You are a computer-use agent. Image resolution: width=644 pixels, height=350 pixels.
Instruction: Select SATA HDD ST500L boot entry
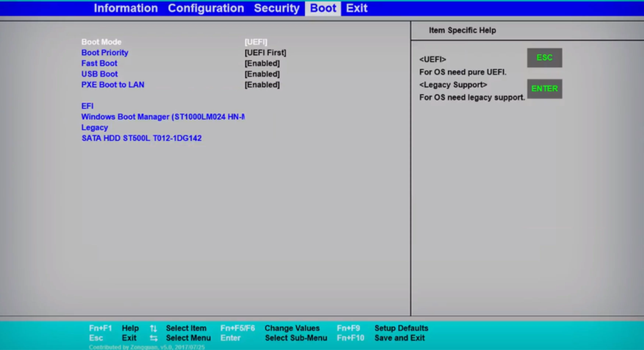[x=142, y=138]
